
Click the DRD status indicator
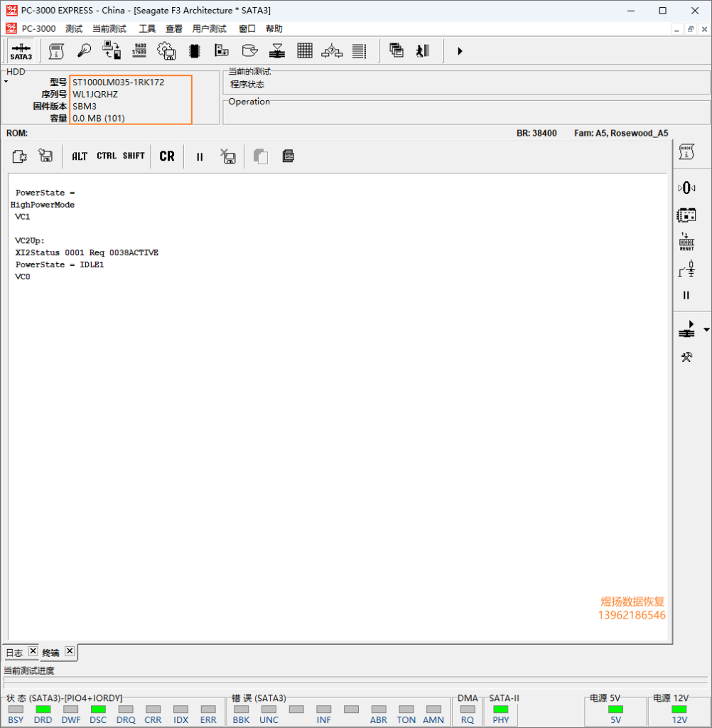(43, 710)
